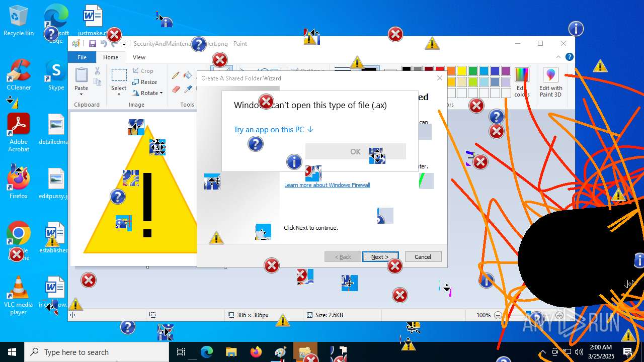Screen dimensions: 644x362
Task: Pick the yellow color swatch
Action: click(x=461, y=71)
